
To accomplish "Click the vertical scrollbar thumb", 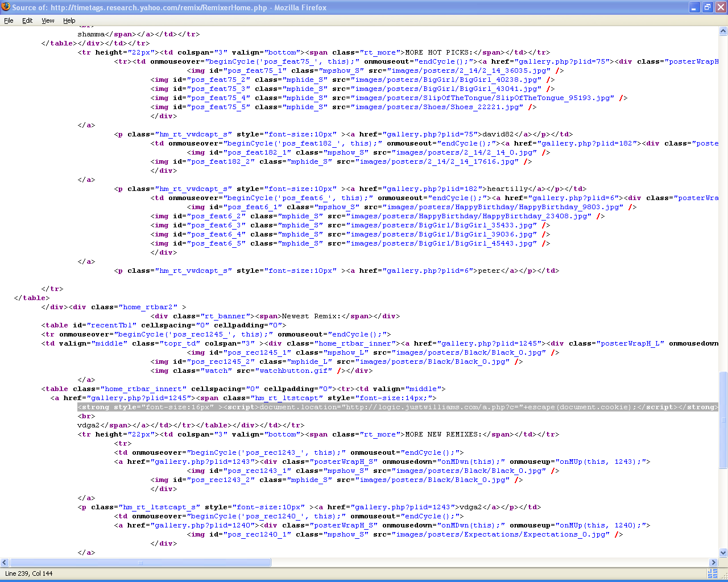I will click(723, 420).
